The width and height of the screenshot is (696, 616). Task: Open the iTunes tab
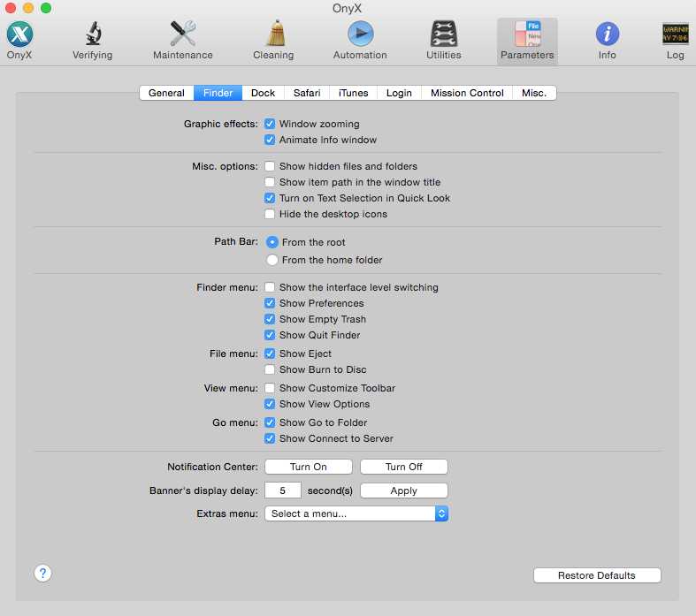click(354, 93)
